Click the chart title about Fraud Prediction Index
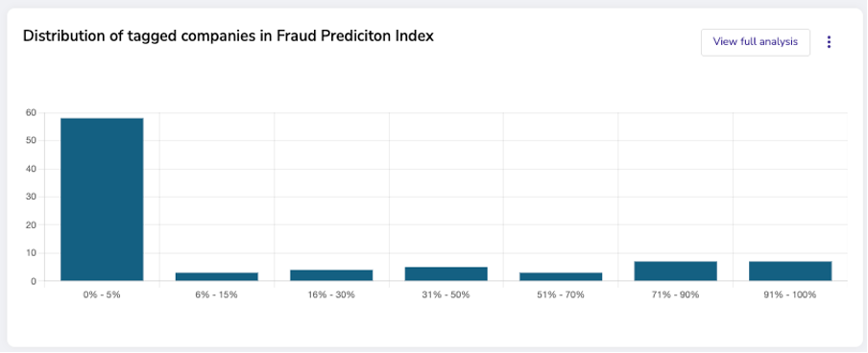This screenshot has height=353, width=868. coord(229,36)
